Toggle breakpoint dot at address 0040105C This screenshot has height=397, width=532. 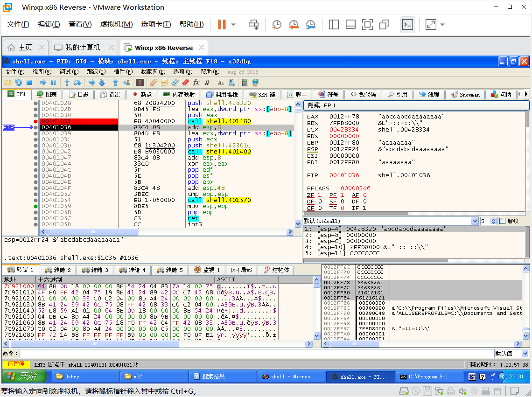35,218
